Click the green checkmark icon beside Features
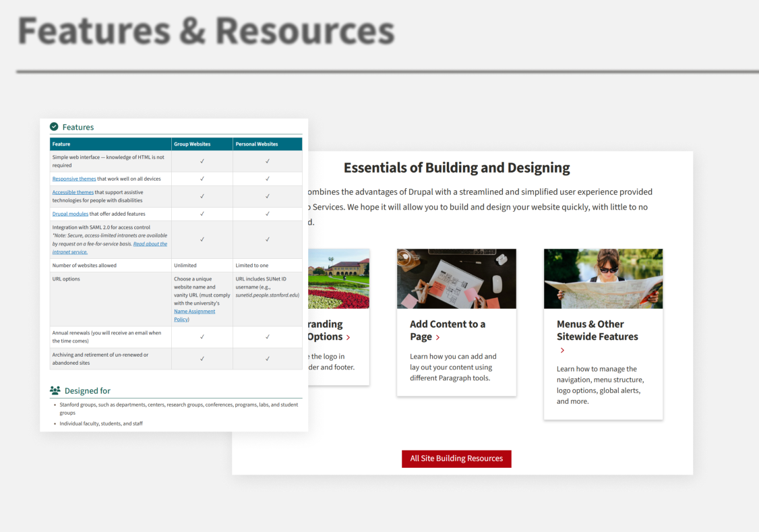This screenshot has width=759, height=532. pyautogui.click(x=54, y=127)
